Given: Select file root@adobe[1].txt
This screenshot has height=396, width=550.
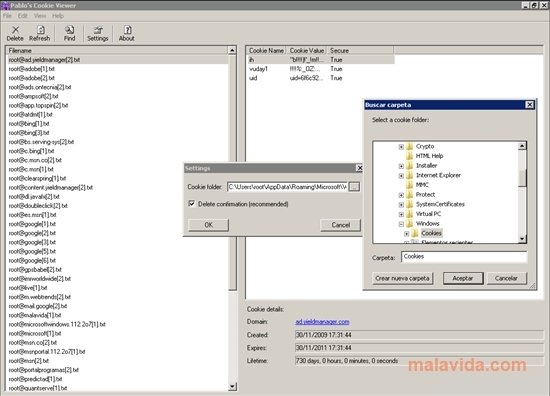Looking at the screenshot, I should tap(32, 69).
